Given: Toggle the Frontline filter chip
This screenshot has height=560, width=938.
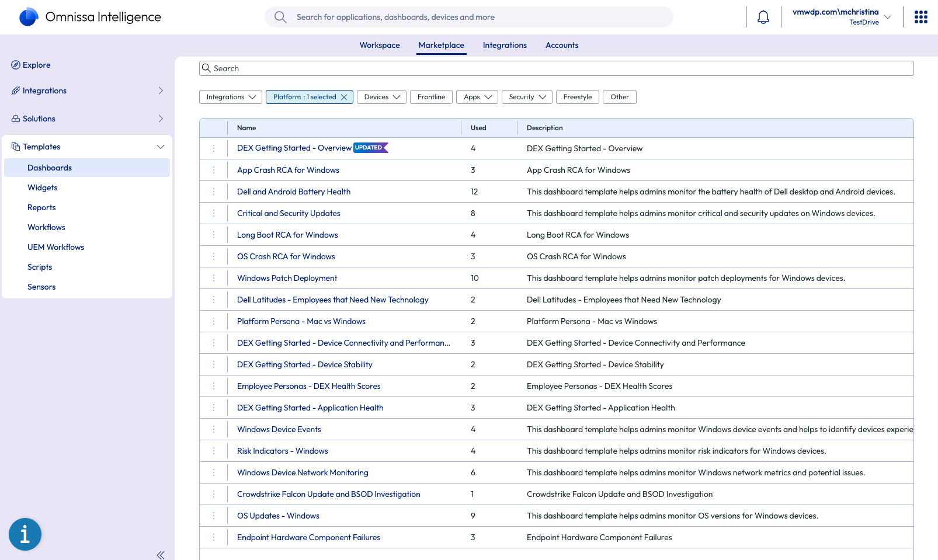Looking at the screenshot, I should (x=431, y=97).
